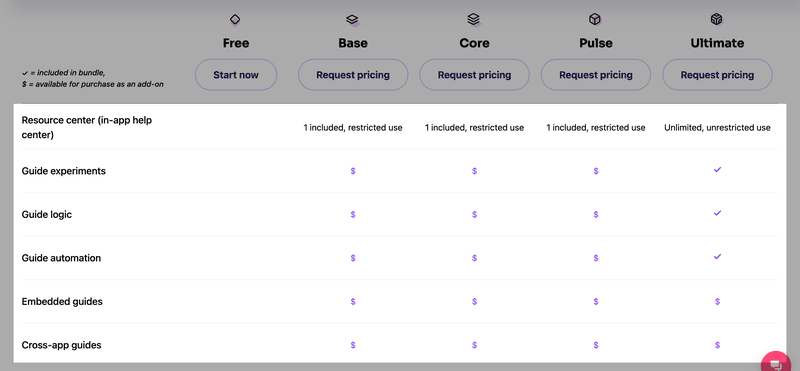Viewport: 800px width, 371px height.
Task: Click the Guide logic dollar sign under Core
Action: pyautogui.click(x=474, y=214)
